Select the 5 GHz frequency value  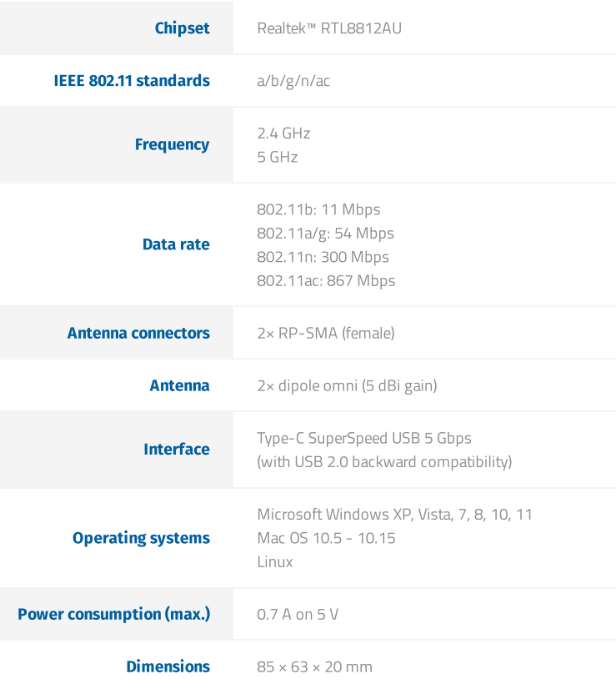pyautogui.click(x=277, y=157)
